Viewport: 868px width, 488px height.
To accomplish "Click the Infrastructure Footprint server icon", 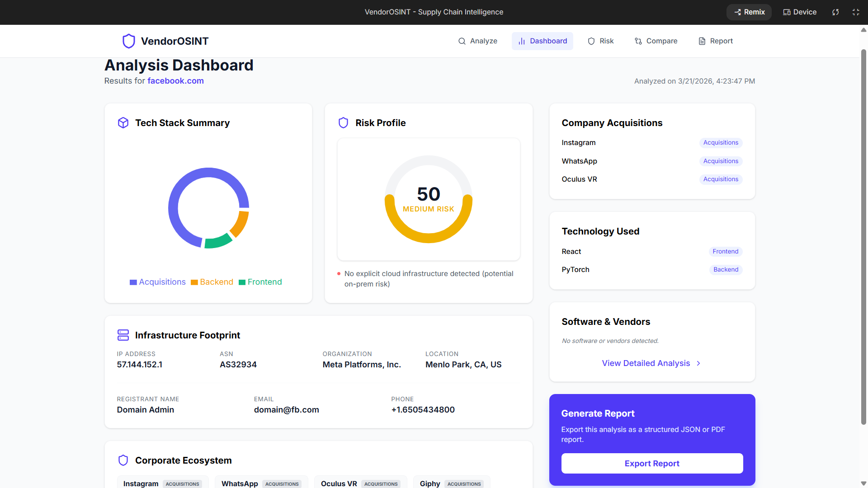I will point(123,335).
